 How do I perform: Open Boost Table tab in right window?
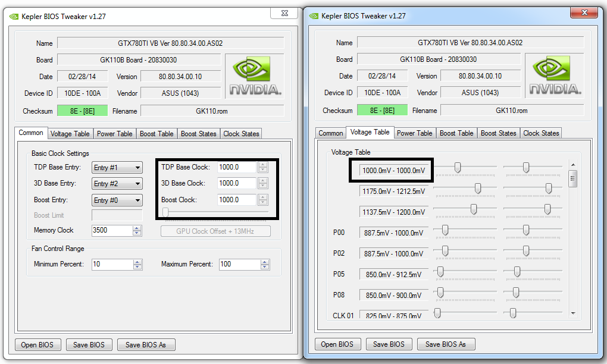457,133
